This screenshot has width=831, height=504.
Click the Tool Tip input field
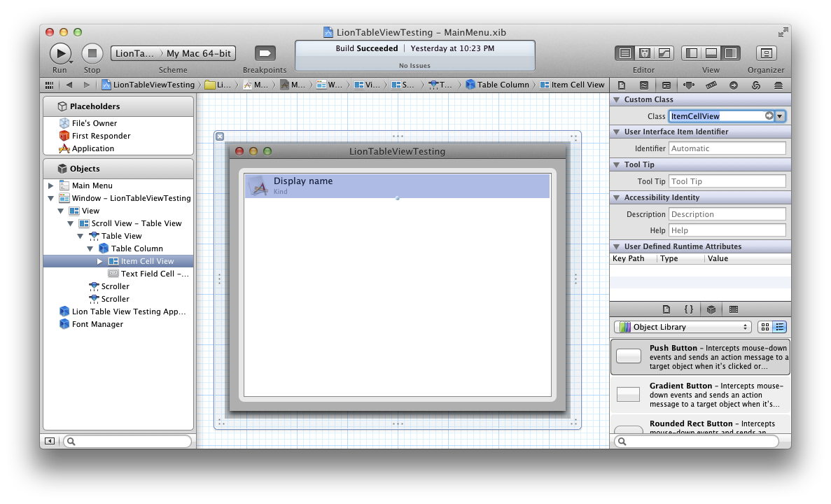point(727,181)
